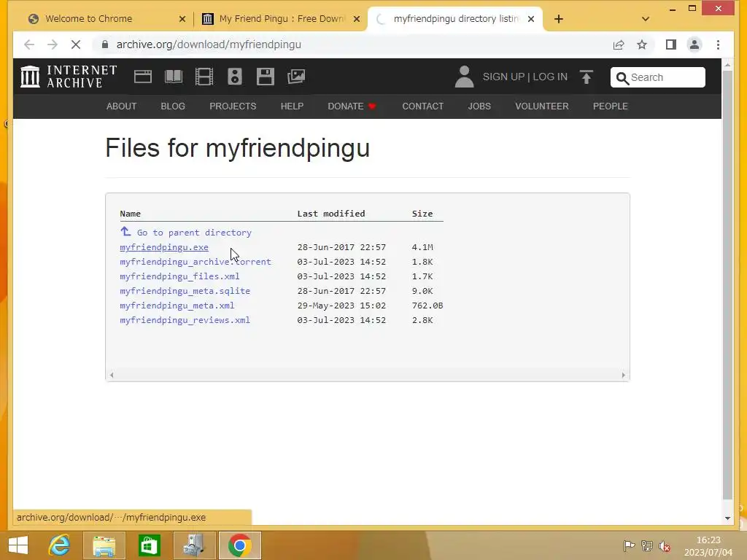Open a new tab with the plus button
Viewport: 747px width, 560px height.
(x=558, y=19)
